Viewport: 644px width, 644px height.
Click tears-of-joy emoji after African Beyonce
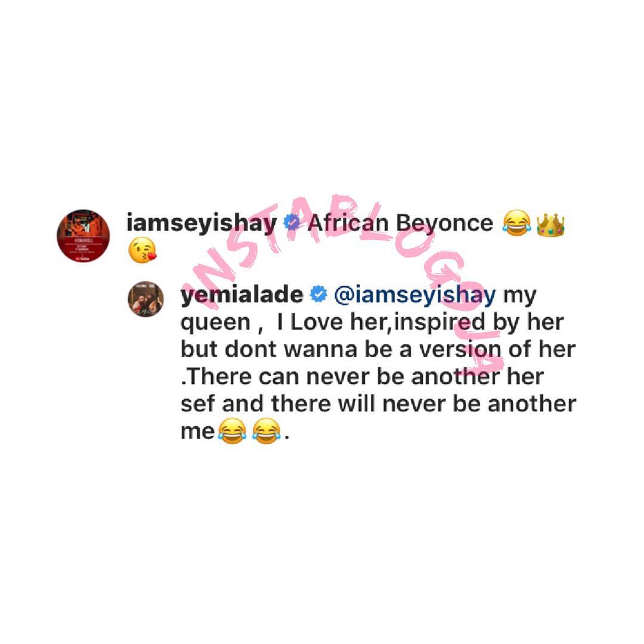[516, 223]
